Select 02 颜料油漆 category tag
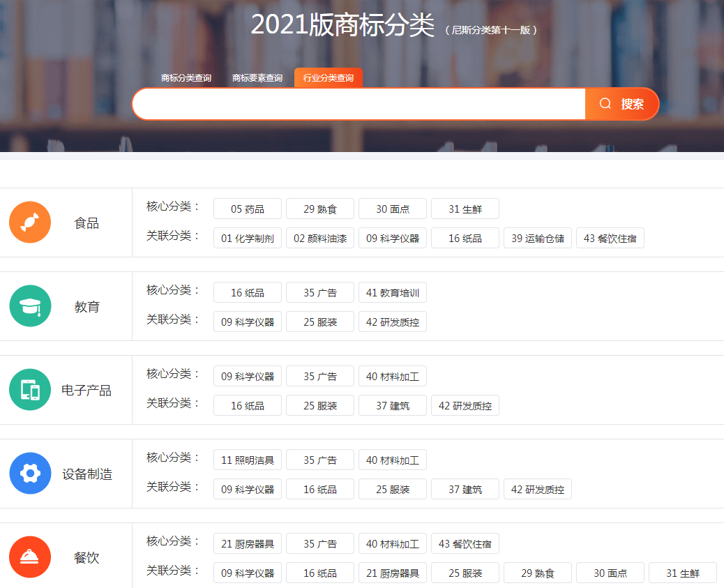This screenshot has width=724, height=588. tap(320, 239)
